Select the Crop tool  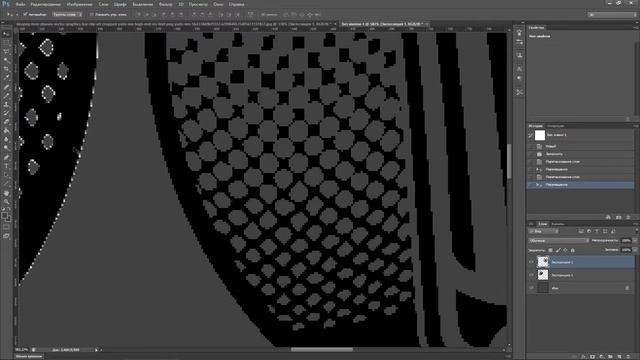(x=6, y=69)
